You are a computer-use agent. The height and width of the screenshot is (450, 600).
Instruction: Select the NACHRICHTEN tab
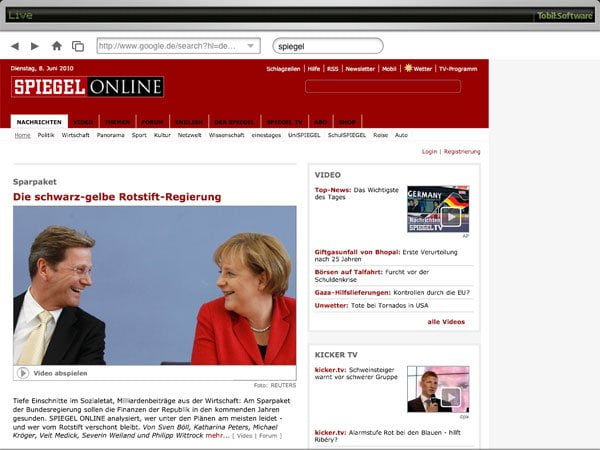click(x=39, y=122)
